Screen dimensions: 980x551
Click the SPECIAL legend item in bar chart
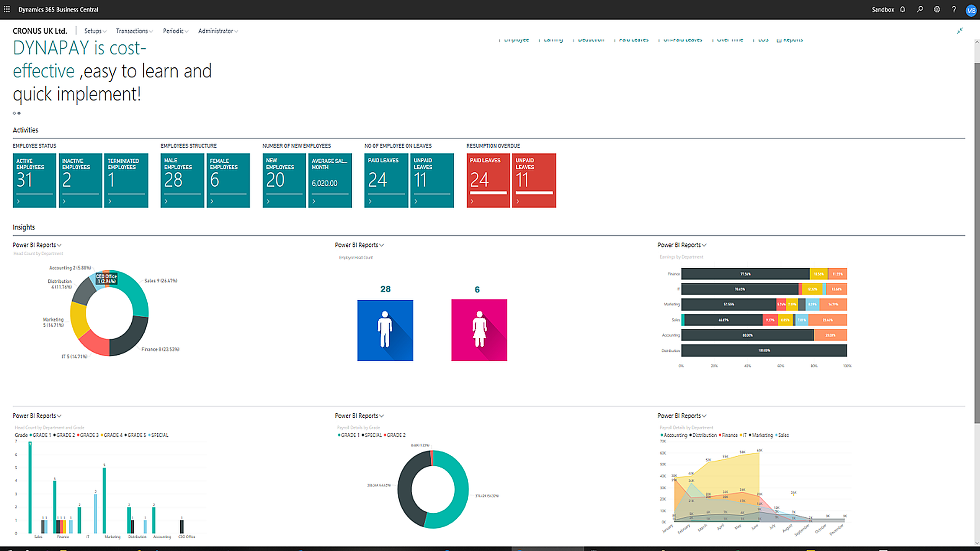[x=158, y=435]
